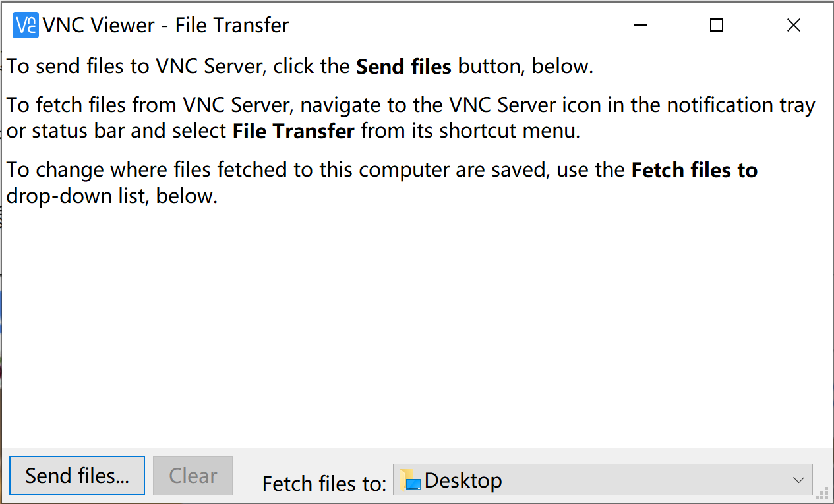Click the bold "Fetch files to" text in the instructions
Image resolution: width=834 pixels, height=504 pixels.
click(x=694, y=171)
